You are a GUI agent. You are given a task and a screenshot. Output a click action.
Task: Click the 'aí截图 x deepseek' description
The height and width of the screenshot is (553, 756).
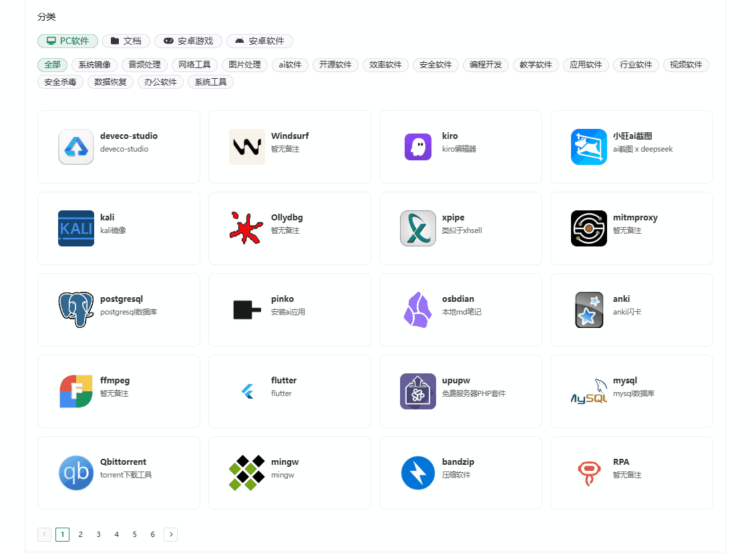(642, 149)
